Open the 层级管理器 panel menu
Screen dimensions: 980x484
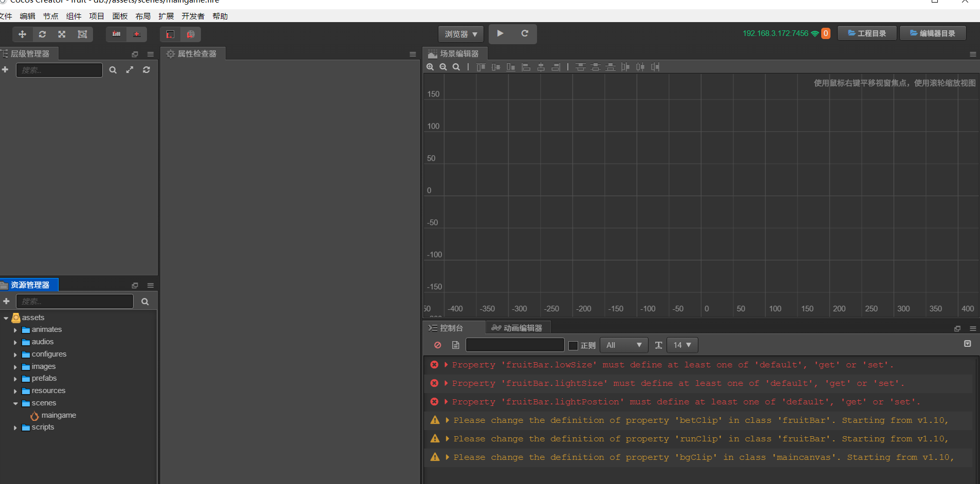(151, 54)
